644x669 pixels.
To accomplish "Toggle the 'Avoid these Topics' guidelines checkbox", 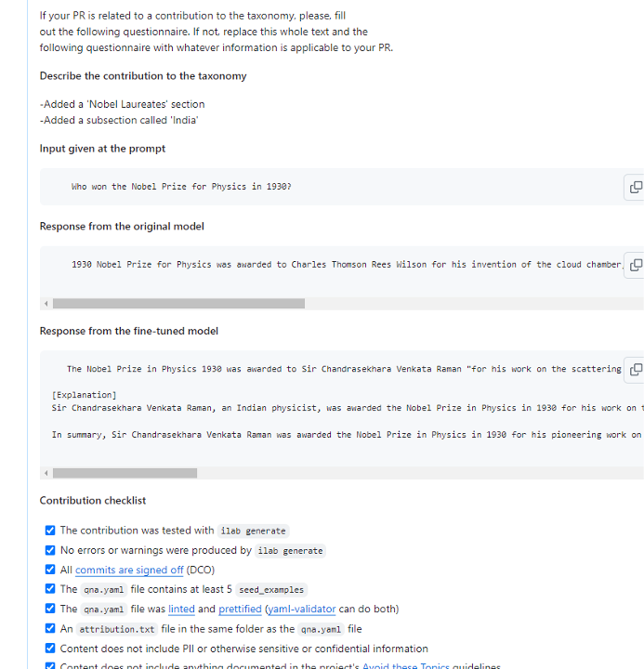I will coord(50,666).
